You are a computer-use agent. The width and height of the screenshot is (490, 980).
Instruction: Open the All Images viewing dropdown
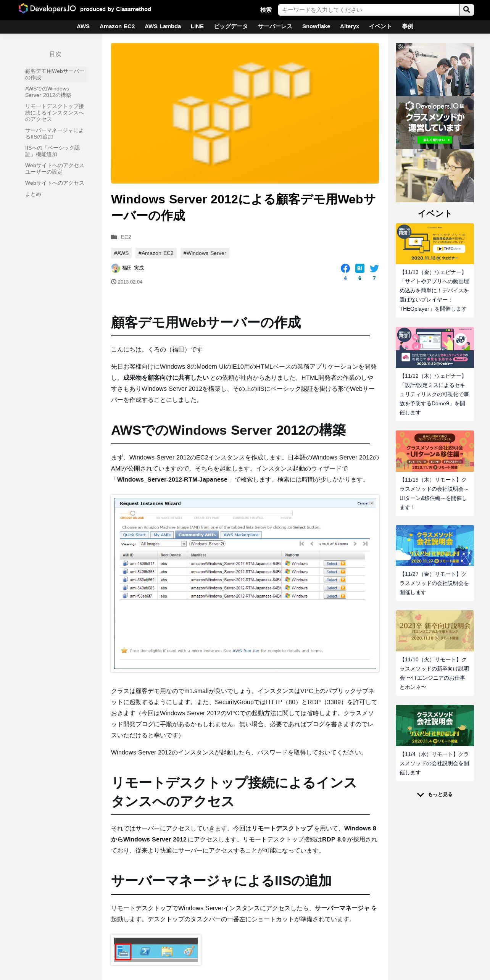163,544
